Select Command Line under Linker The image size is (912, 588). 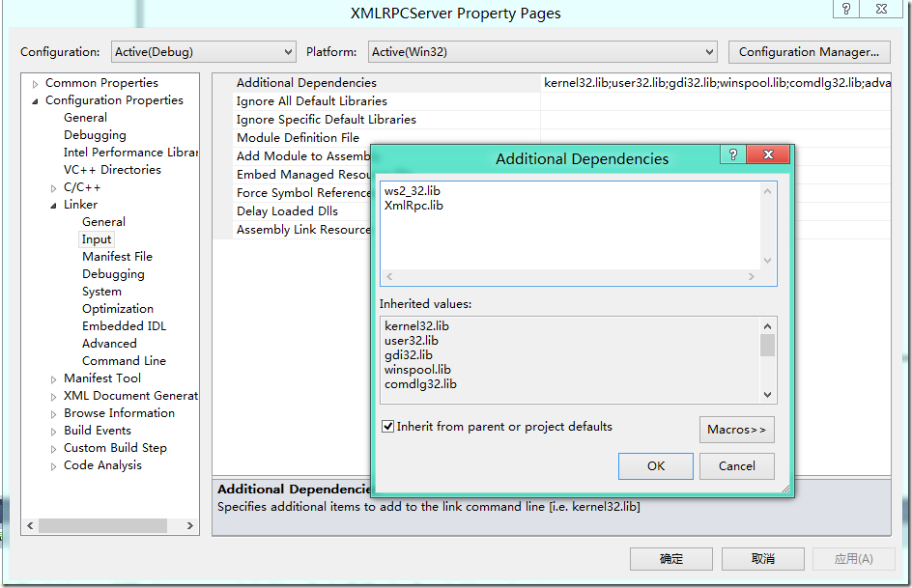[124, 361]
